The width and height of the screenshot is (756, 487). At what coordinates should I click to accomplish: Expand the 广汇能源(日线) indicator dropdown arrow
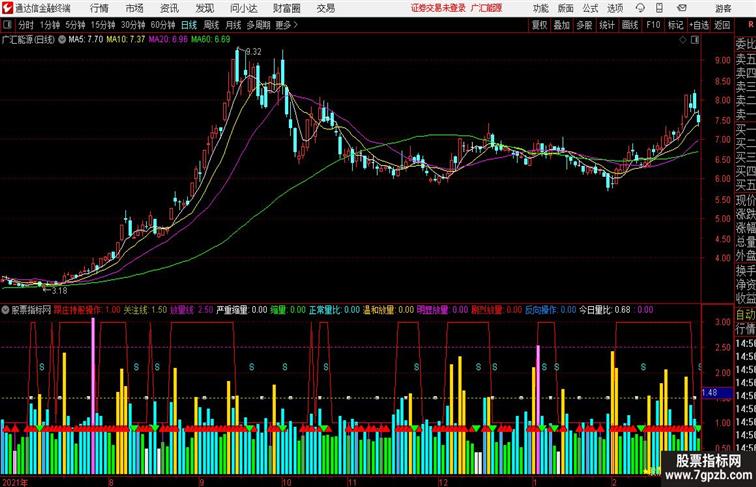pyautogui.click(x=62, y=40)
